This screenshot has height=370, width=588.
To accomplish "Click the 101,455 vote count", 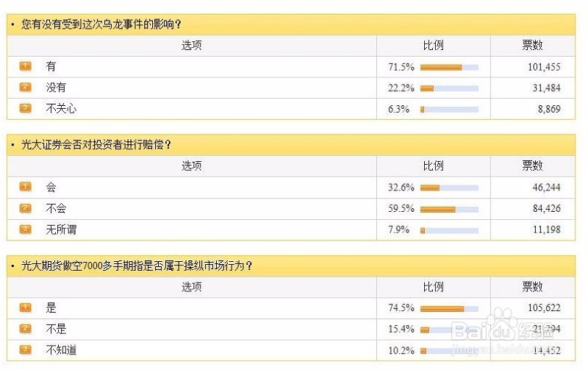I will click(543, 67).
